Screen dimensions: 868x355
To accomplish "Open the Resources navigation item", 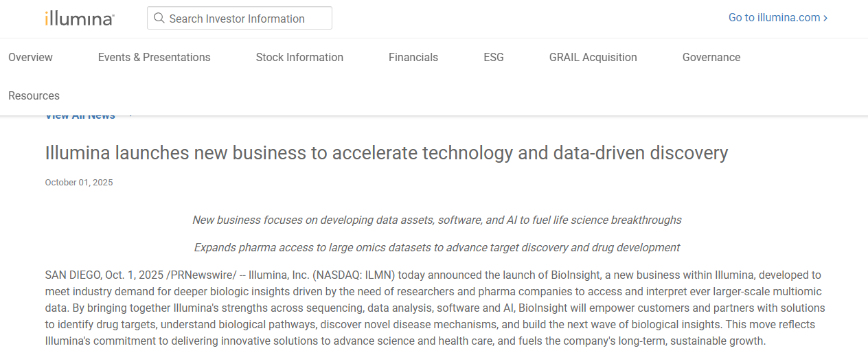I will [x=34, y=96].
